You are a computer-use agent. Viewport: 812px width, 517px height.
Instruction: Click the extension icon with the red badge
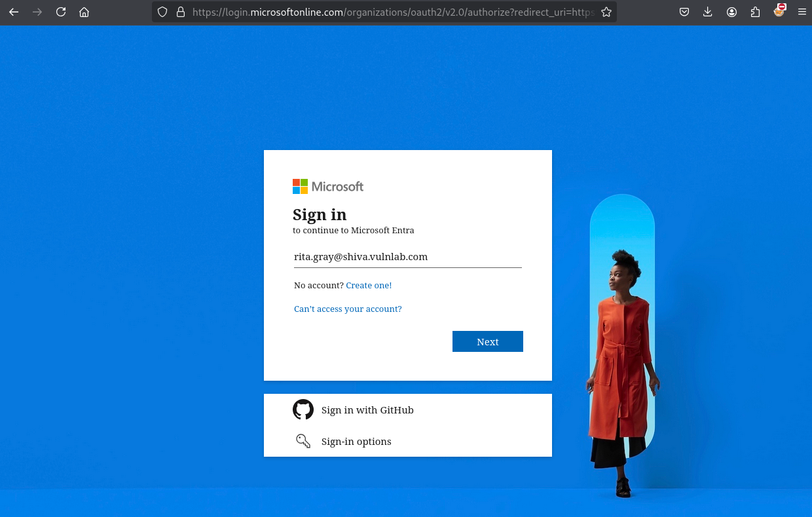[x=779, y=10]
